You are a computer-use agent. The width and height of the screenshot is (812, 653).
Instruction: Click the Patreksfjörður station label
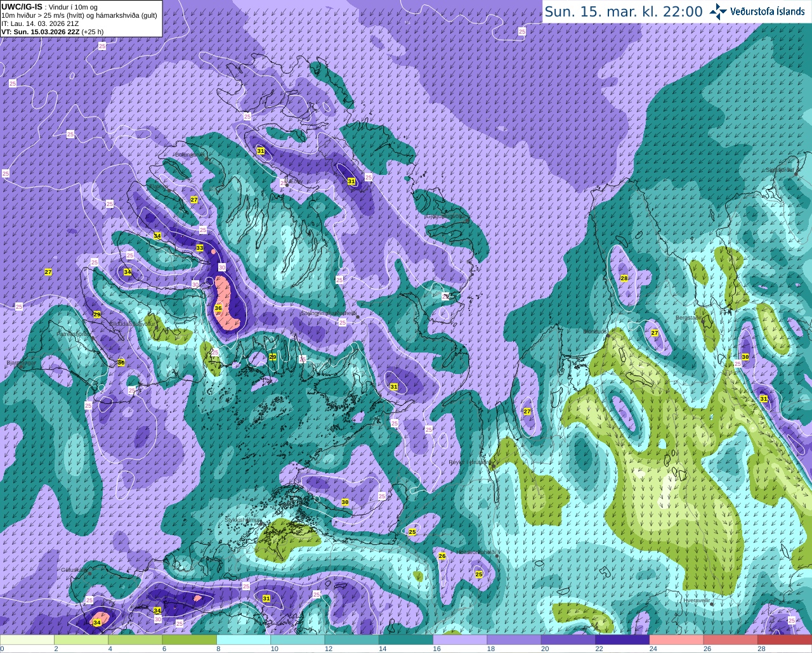click(x=74, y=333)
